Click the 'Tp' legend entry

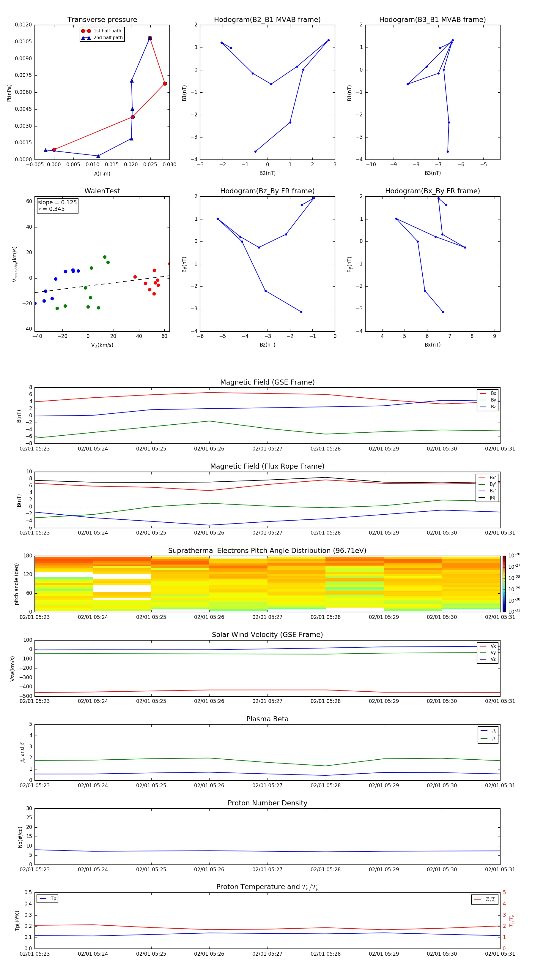(48, 899)
